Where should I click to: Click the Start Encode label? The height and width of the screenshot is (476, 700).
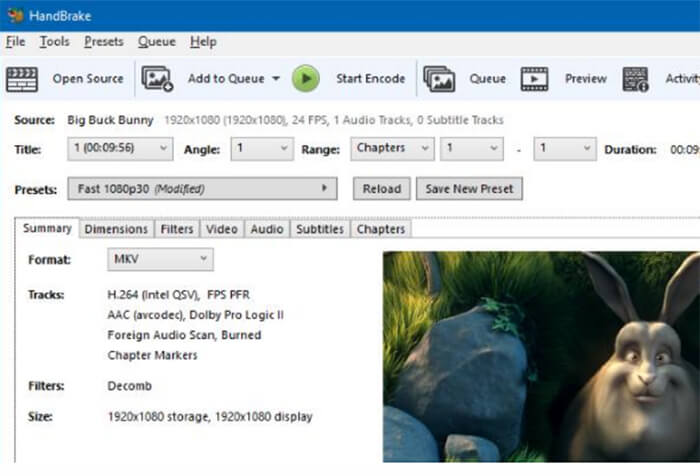pyautogui.click(x=371, y=79)
